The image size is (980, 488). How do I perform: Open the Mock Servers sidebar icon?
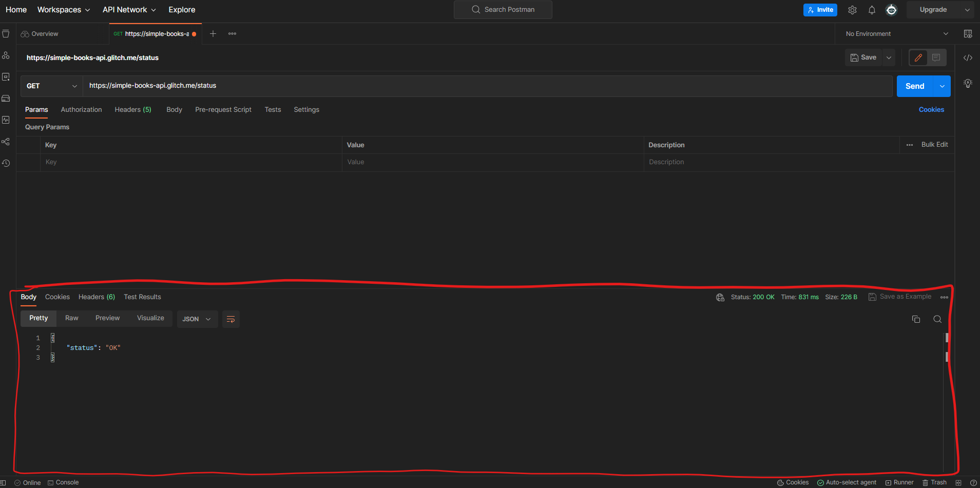tap(6, 98)
